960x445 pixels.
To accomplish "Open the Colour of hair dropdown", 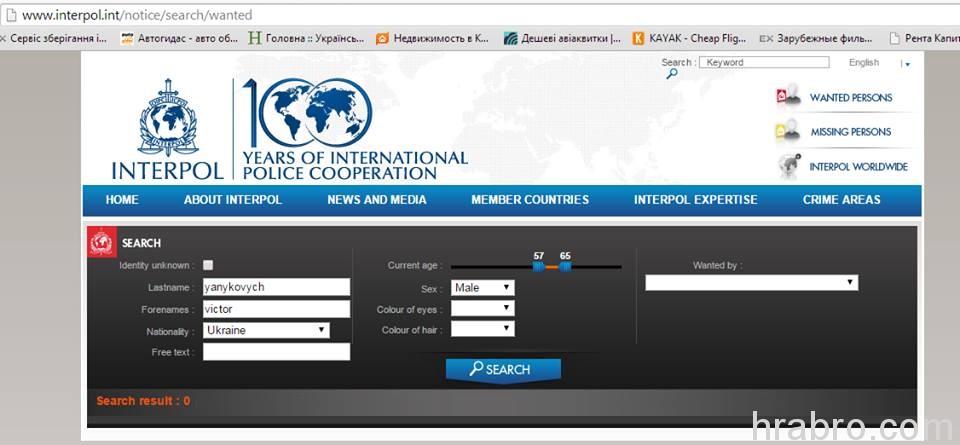I will click(482, 329).
